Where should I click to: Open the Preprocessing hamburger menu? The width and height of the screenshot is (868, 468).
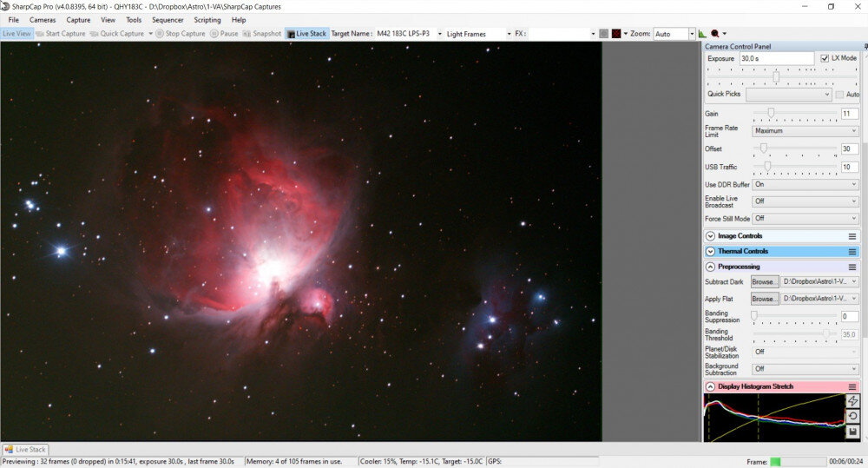[852, 267]
